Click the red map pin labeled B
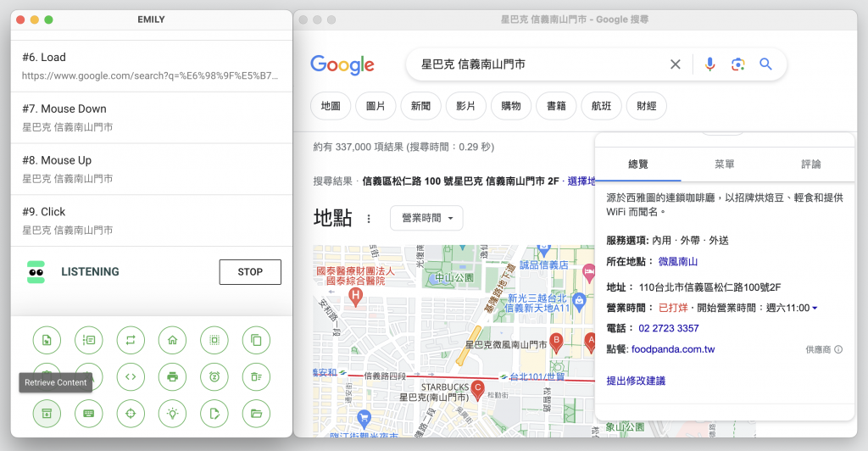This screenshot has width=868, height=451. coord(556,343)
